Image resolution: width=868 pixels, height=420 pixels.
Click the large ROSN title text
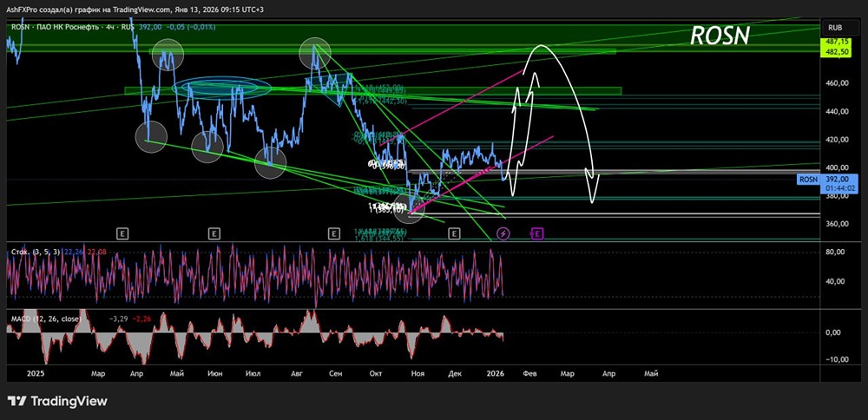[x=720, y=36]
